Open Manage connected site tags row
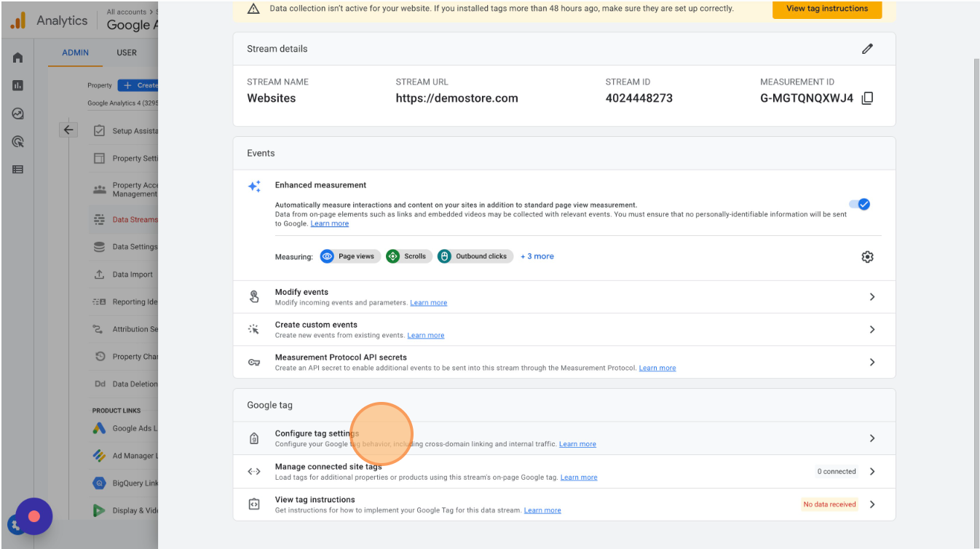The width and height of the screenshot is (980, 549). coord(872,472)
